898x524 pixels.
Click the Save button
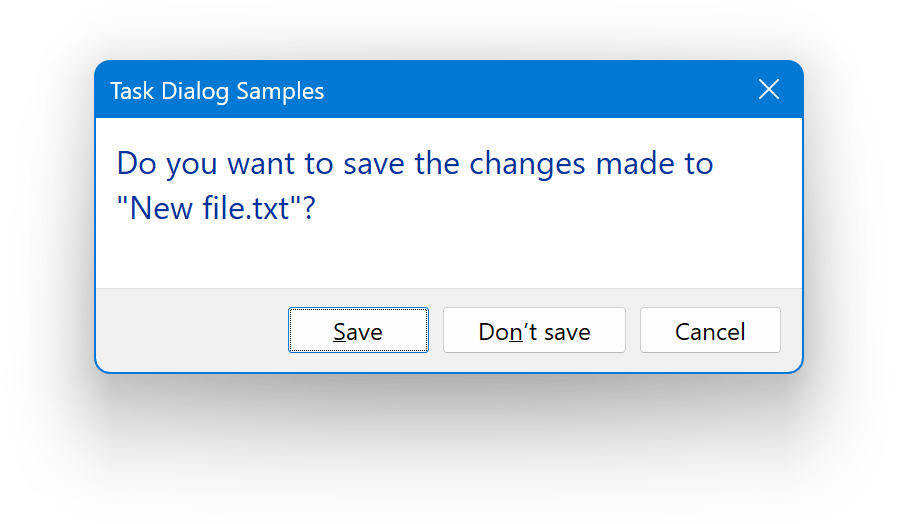pyautogui.click(x=358, y=331)
